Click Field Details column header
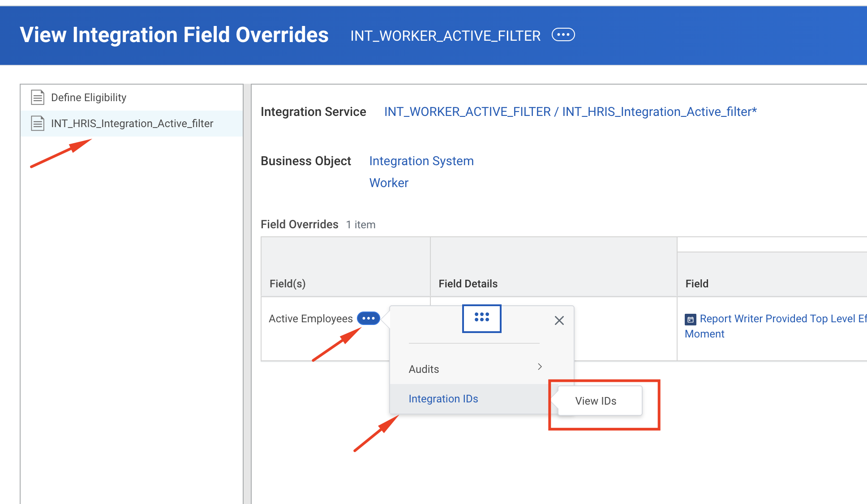Viewport: 867px width, 504px height. 468,283
